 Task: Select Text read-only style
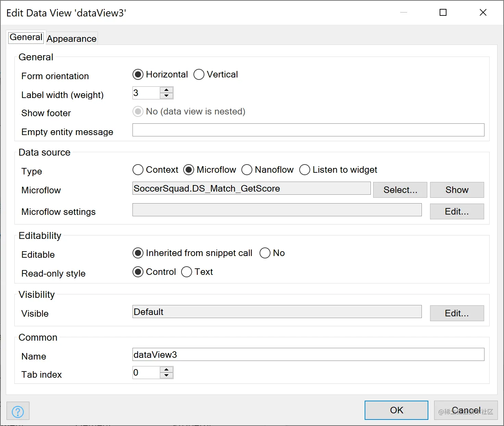187,272
